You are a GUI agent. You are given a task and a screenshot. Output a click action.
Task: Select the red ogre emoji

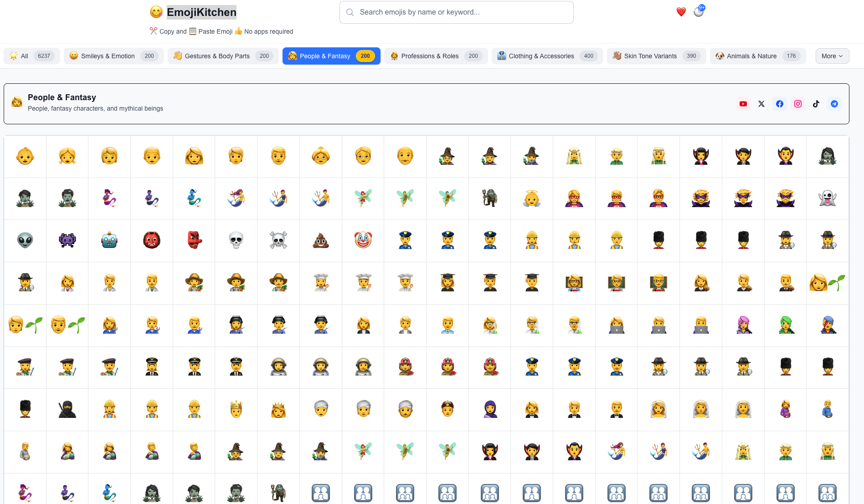click(152, 240)
